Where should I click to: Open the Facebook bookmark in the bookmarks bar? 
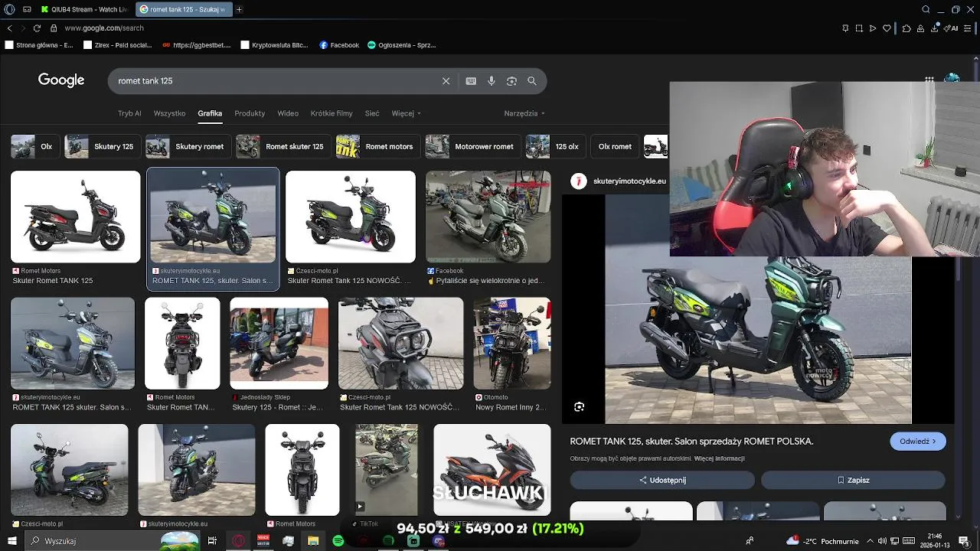(339, 45)
